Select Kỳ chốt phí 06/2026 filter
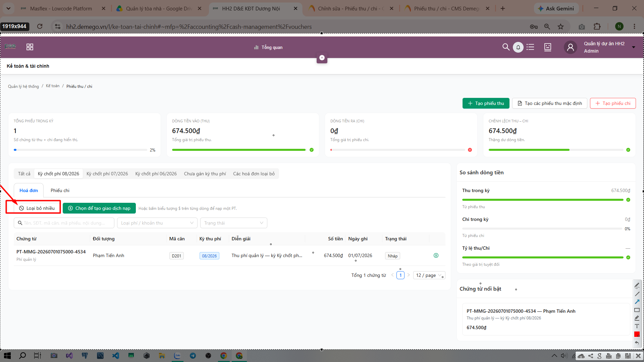Viewport: 644px width, 362px height. click(x=156, y=174)
